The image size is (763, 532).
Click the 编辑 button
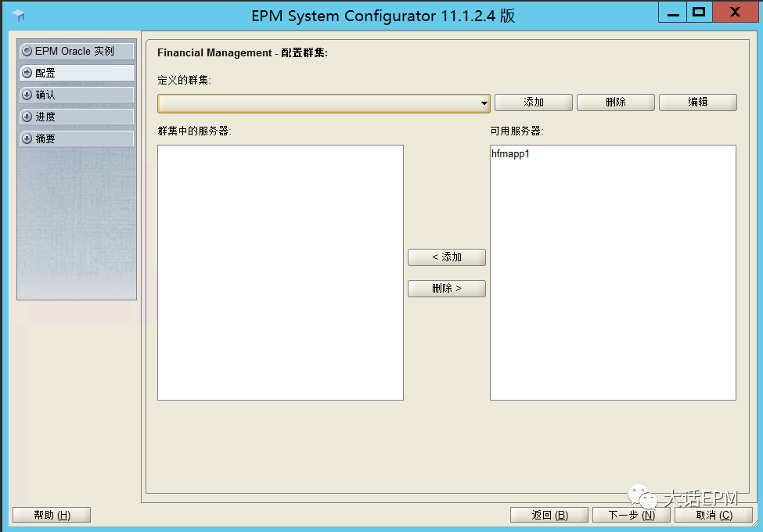pyautogui.click(x=698, y=102)
